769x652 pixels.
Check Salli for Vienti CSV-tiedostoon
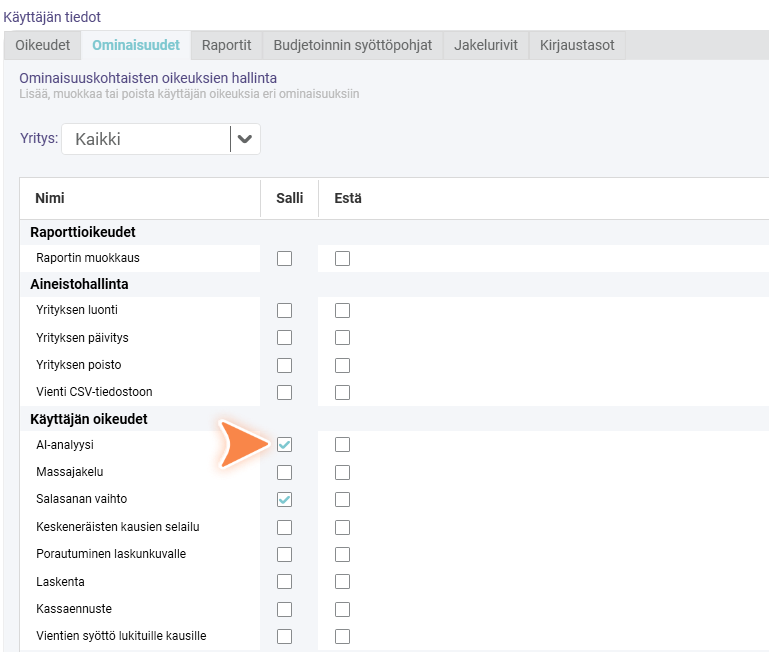click(284, 392)
